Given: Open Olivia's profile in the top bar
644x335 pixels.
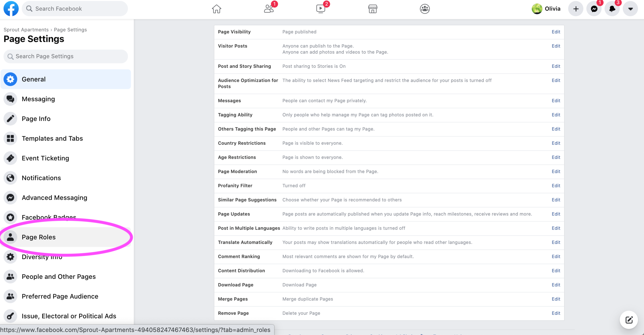Looking at the screenshot, I should click(x=546, y=9).
